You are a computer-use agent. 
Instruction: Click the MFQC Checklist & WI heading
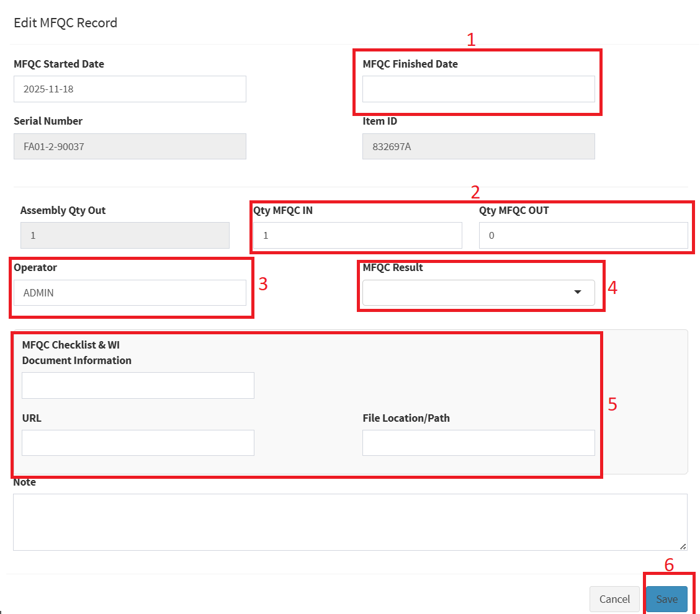(x=71, y=345)
